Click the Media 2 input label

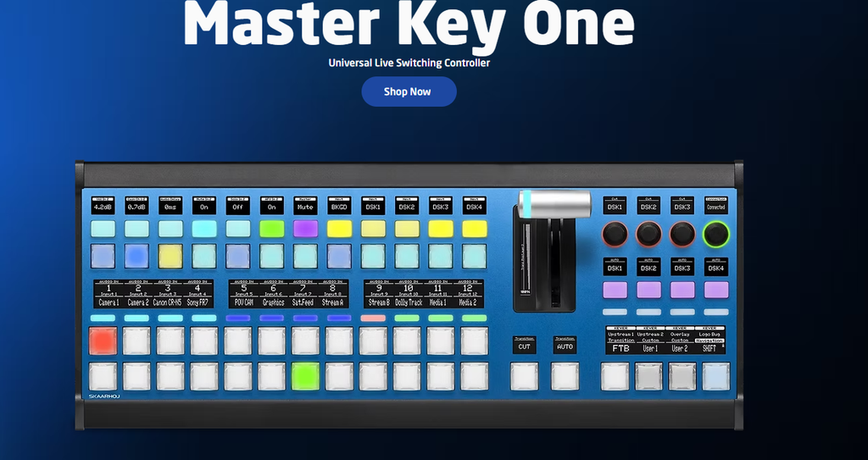(x=468, y=302)
